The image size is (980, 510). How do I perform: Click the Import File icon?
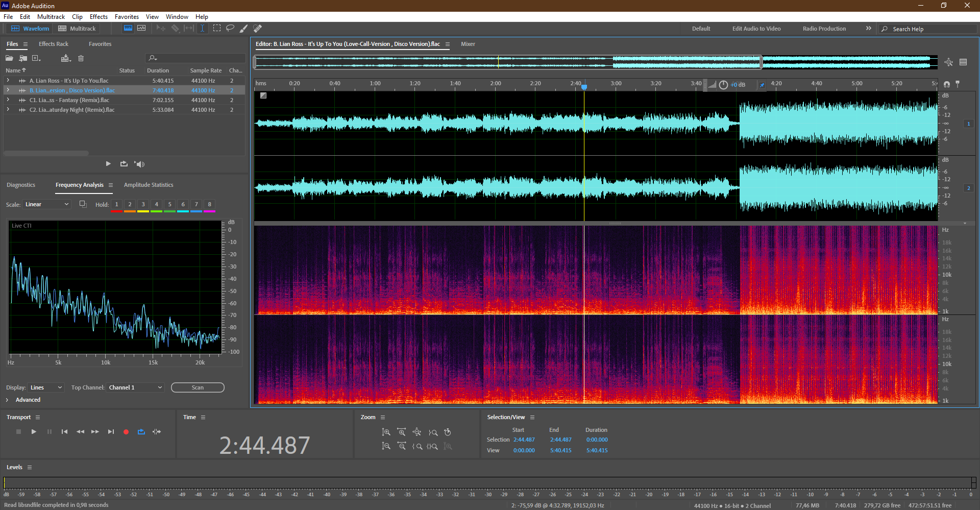(23, 58)
